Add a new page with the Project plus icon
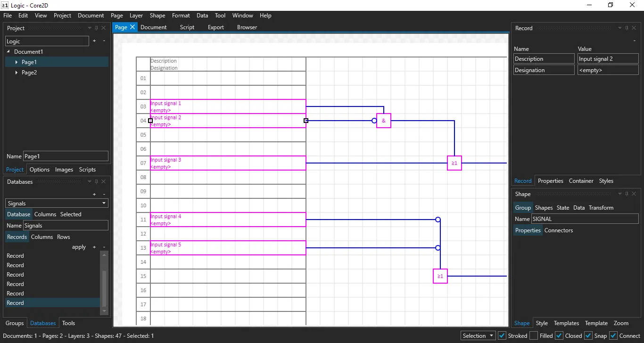Screen dimensions: 644x343 (x=94, y=41)
